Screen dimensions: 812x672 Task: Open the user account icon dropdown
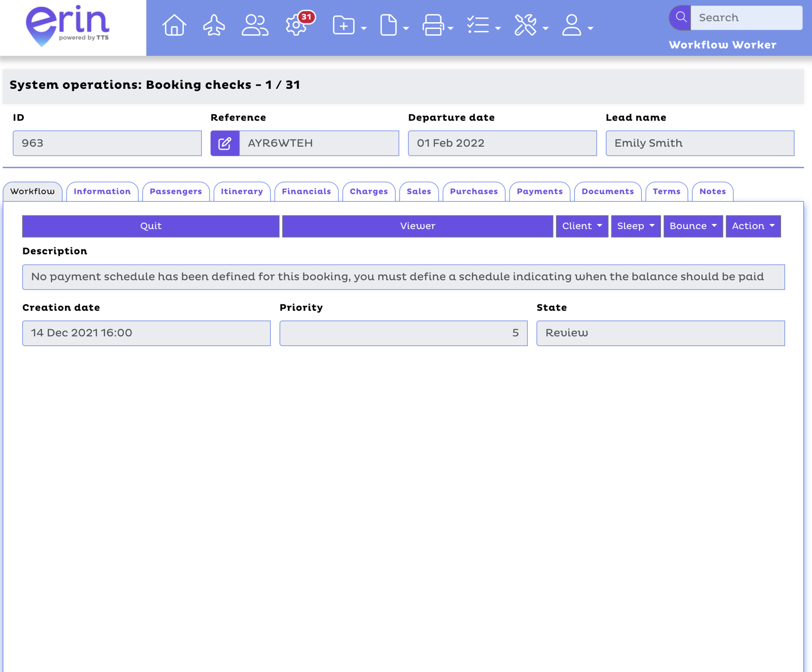pyautogui.click(x=572, y=26)
